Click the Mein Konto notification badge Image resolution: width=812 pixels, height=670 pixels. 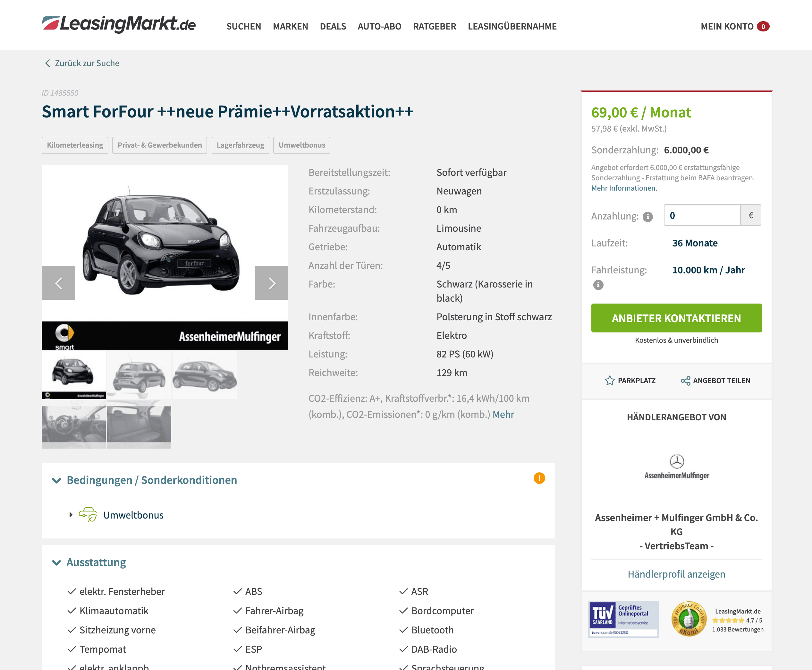tap(763, 26)
